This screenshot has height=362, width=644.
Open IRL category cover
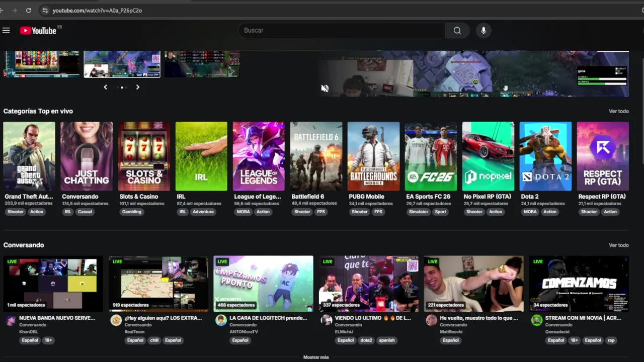coord(201,156)
